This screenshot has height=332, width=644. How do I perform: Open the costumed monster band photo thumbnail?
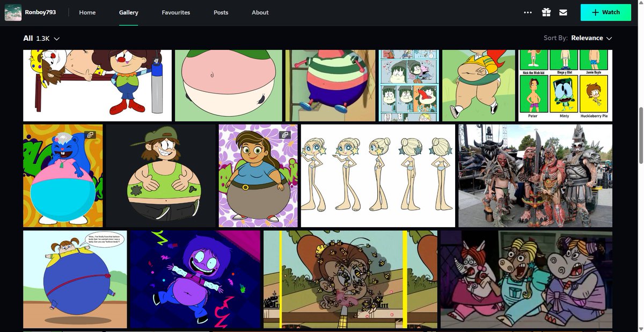pos(535,176)
